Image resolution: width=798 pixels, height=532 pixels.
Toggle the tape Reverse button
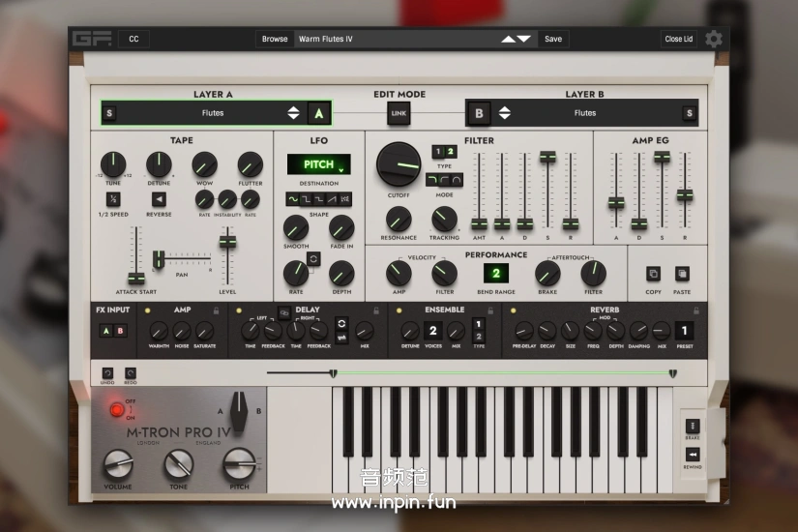159,199
